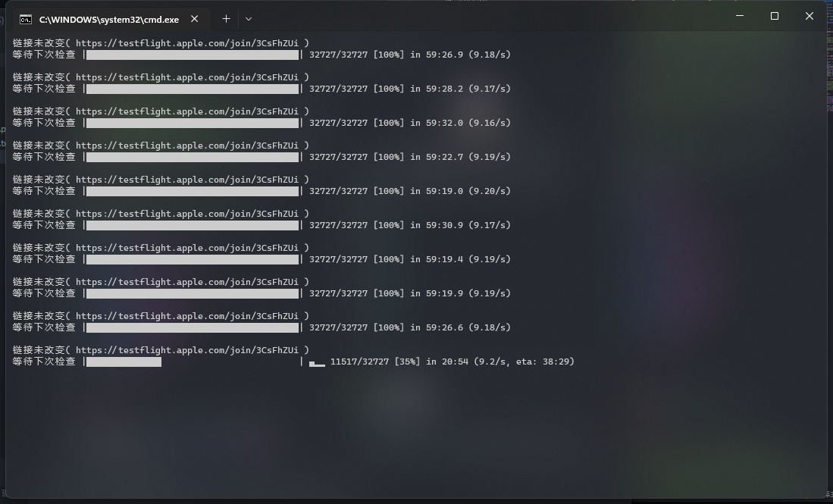The image size is (833, 504).
Task: Click the 35% in-progress progress bar
Action: 193,362
